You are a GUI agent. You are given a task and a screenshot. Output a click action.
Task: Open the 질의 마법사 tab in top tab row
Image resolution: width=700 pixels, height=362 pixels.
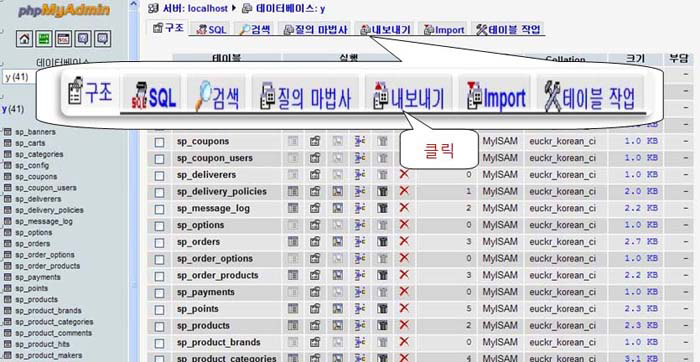coord(316,29)
